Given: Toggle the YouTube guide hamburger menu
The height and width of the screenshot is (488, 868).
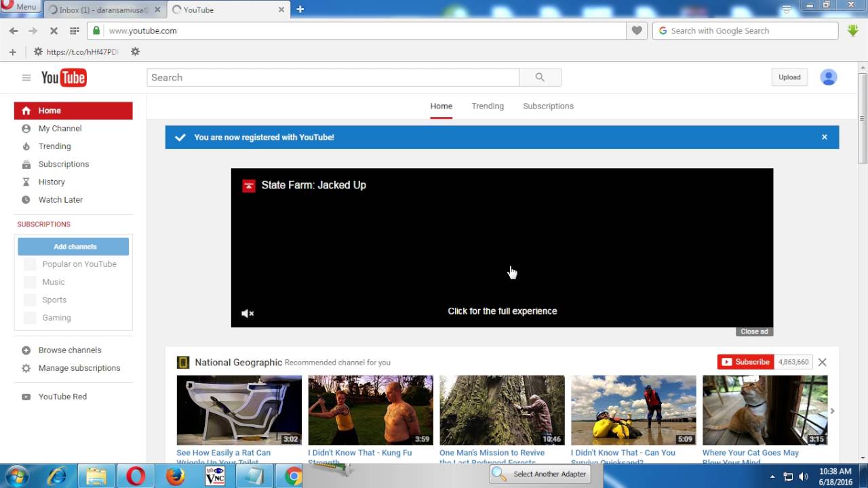Looking at the screenshot, I should click(26, 77).
